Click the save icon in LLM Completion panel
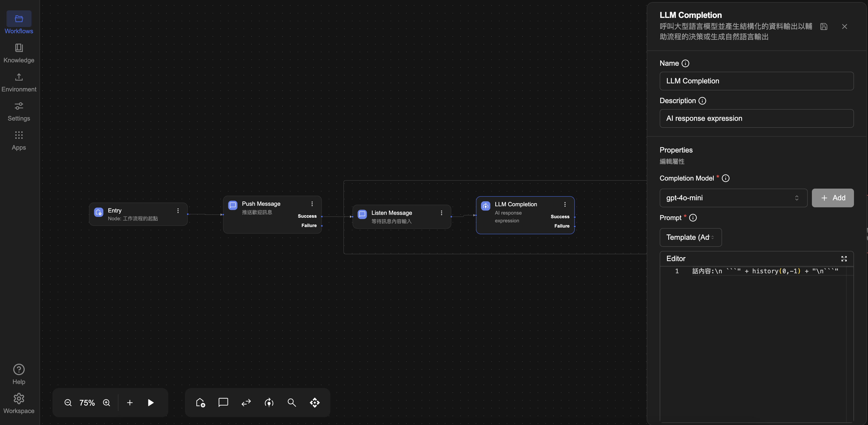This screenshot has height=425, width=868. point(824,26)
